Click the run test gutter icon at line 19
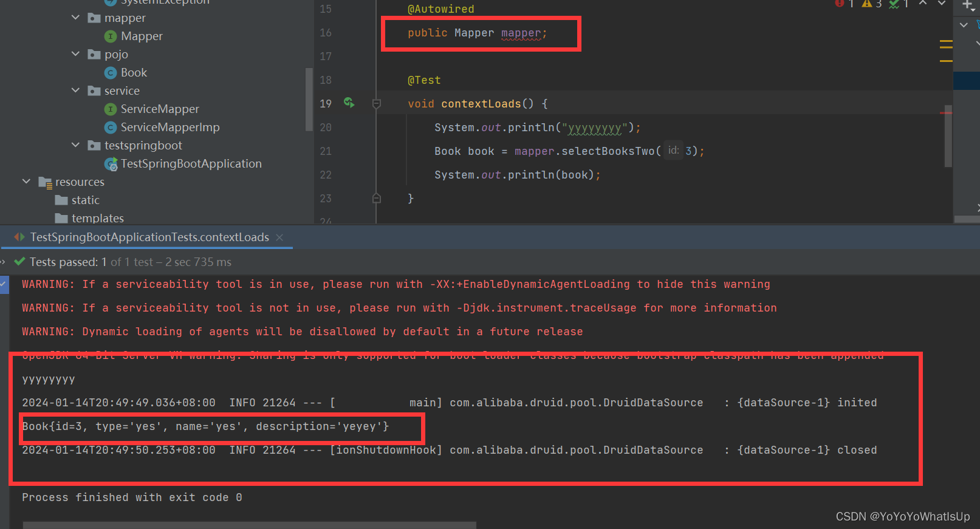980x529 pixels. coord(349,103)
